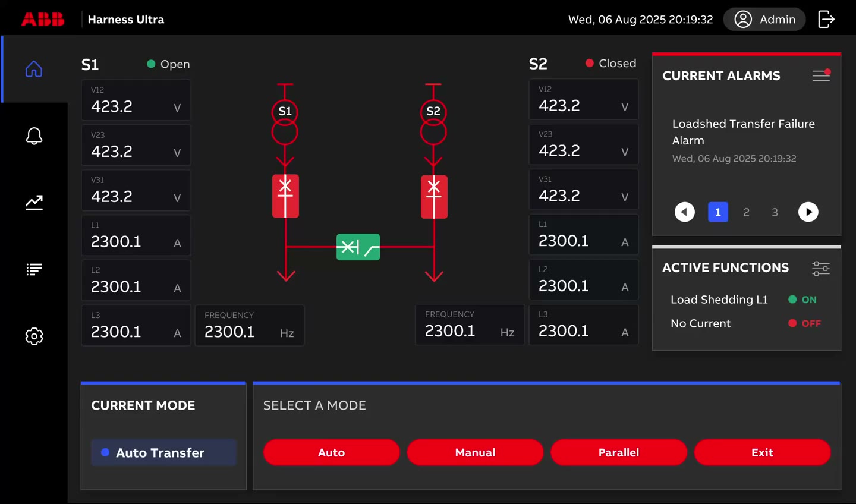The width and height of the screenshot is (856, 504).
Task: Select alarm page 3
Action: point(775,212)
